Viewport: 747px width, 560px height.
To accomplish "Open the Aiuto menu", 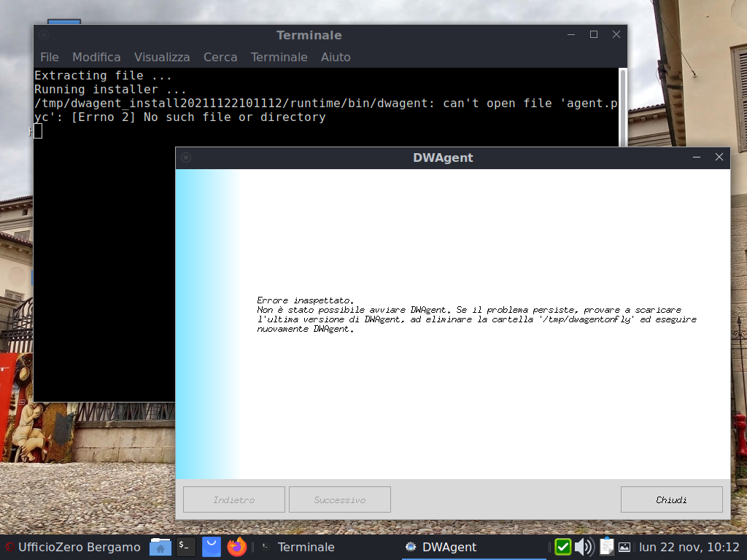I will [336, 57].
